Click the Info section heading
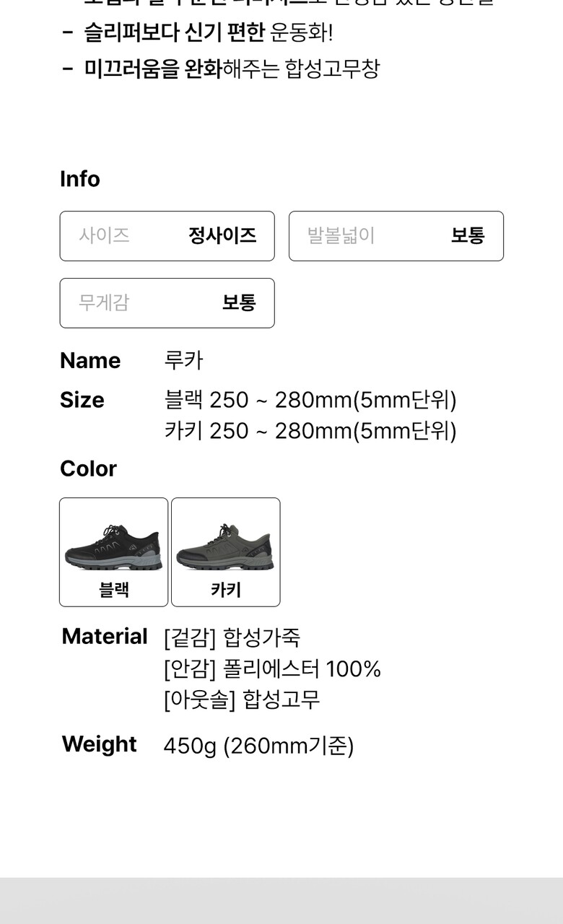The image size is (563, 924). (x=80, y=179)
